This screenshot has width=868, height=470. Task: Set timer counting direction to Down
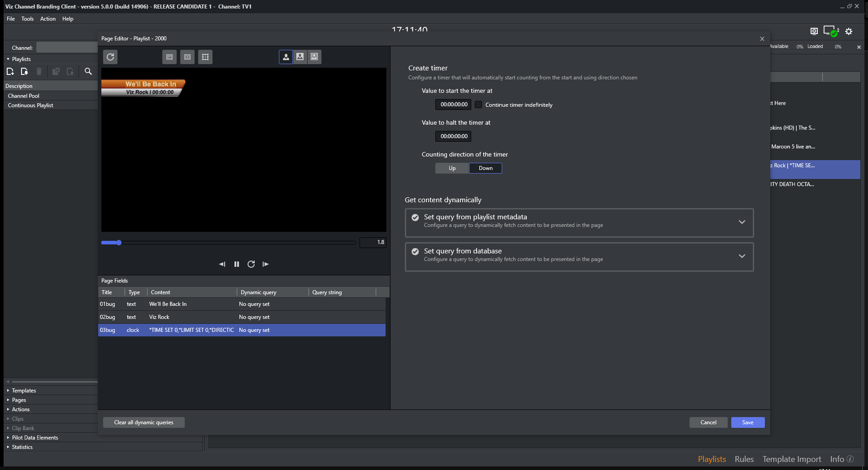(x=486, y=168)
